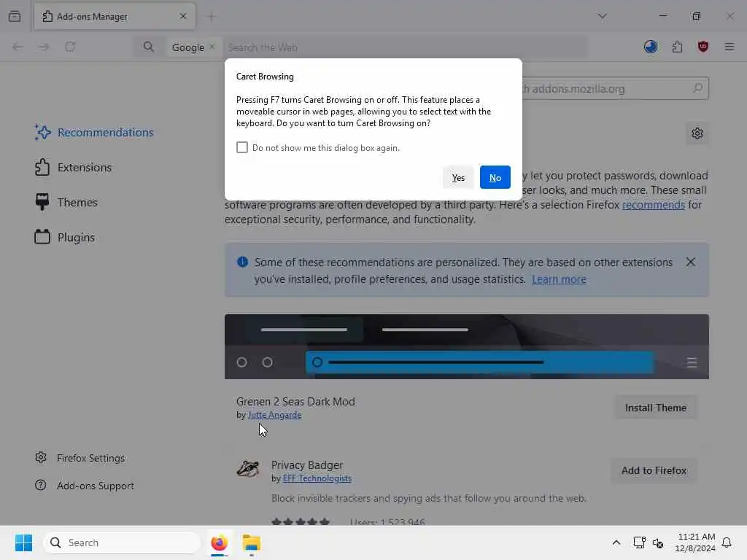Click the Firefox Settings gear icon
This screenshot has height=560, width=747.
(41, 458)
